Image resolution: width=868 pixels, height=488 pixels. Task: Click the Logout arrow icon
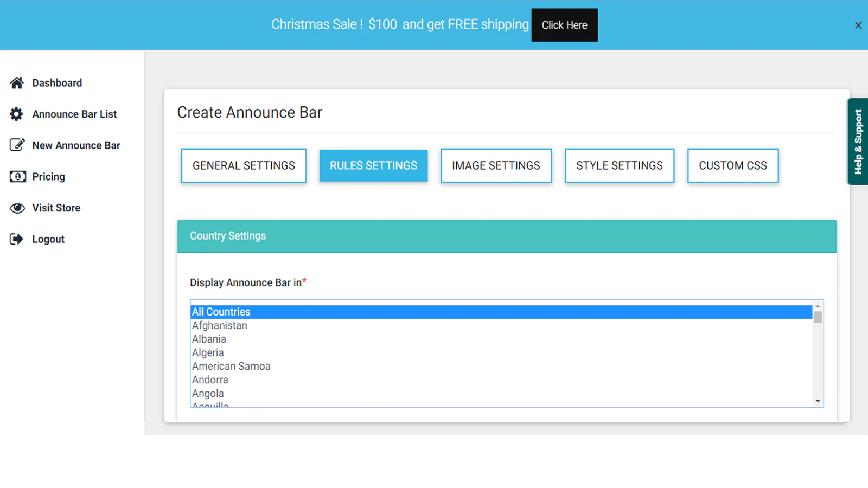17,239
